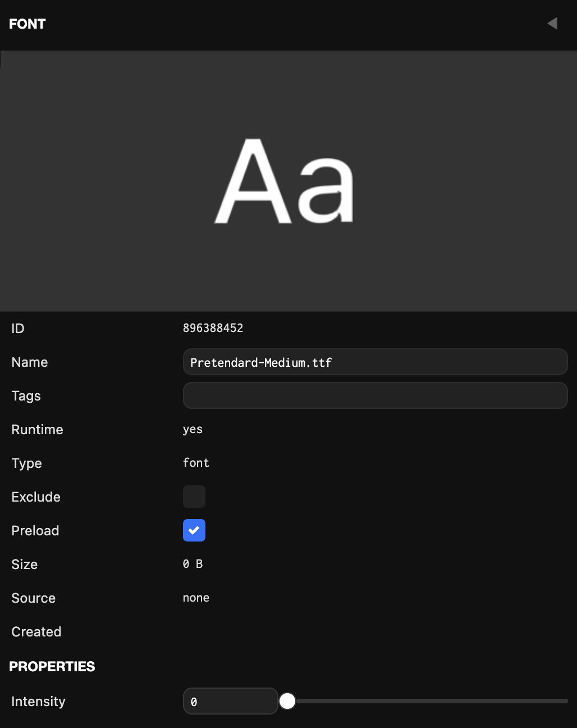
Task: Click the Preload label
Action: tap(35, 530)
